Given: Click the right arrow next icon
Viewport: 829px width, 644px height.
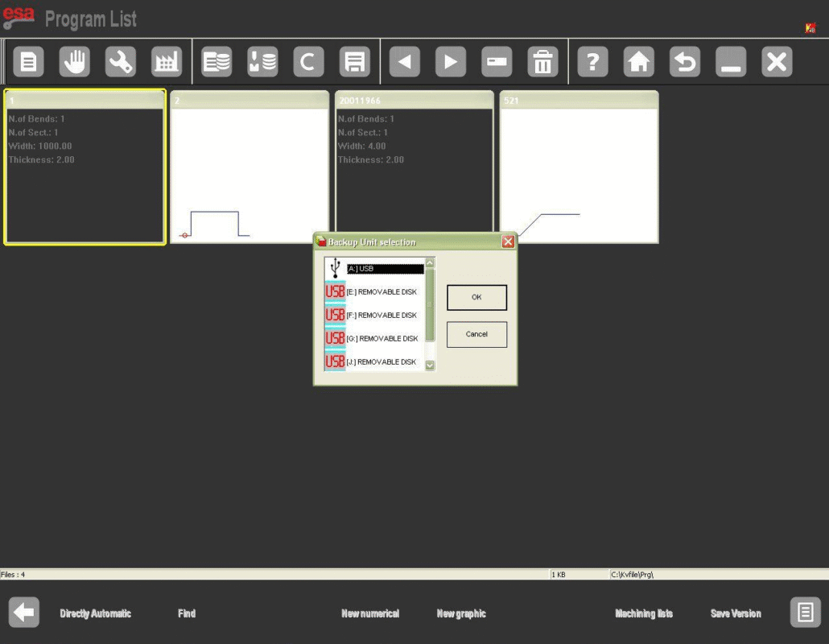Looking at the screenshot, I should click(451, 62).
